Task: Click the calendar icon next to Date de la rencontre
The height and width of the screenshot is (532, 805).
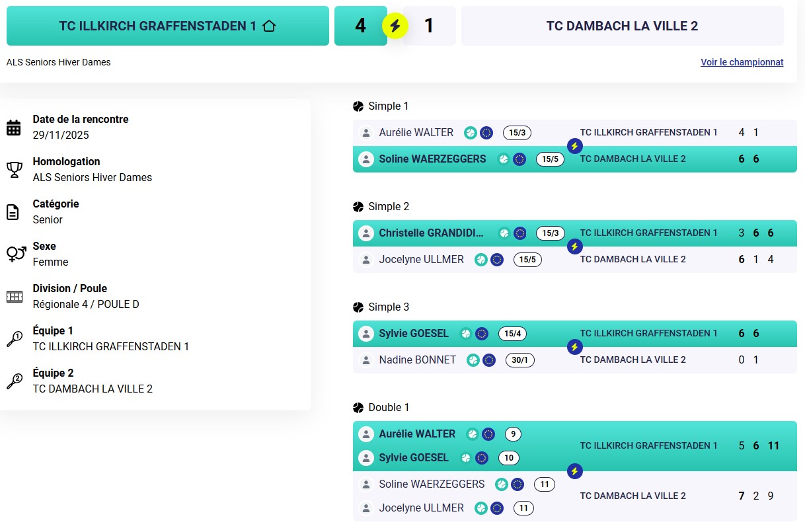Action: (x=14, y=128)
